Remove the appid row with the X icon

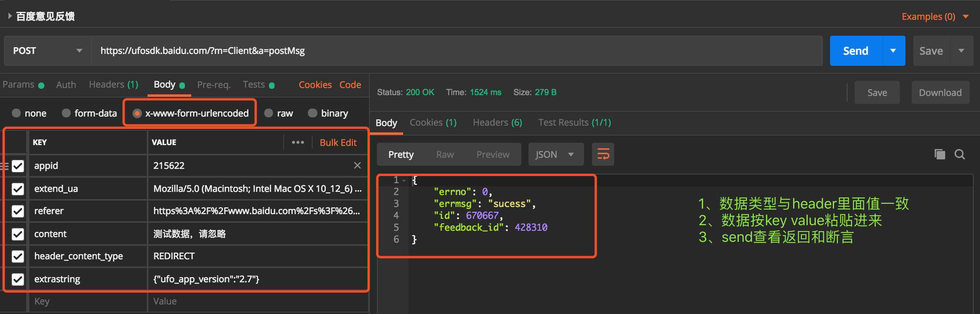click(357, 165)
